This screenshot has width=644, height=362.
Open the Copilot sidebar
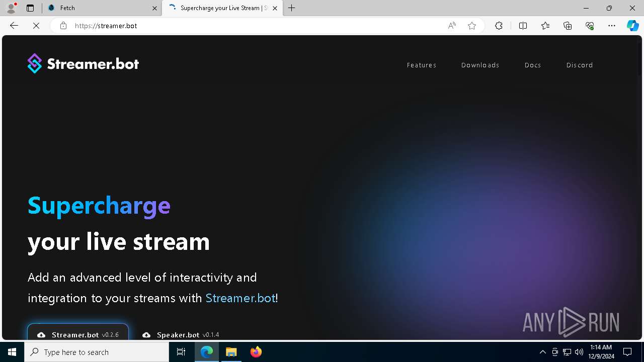[633, 26]
